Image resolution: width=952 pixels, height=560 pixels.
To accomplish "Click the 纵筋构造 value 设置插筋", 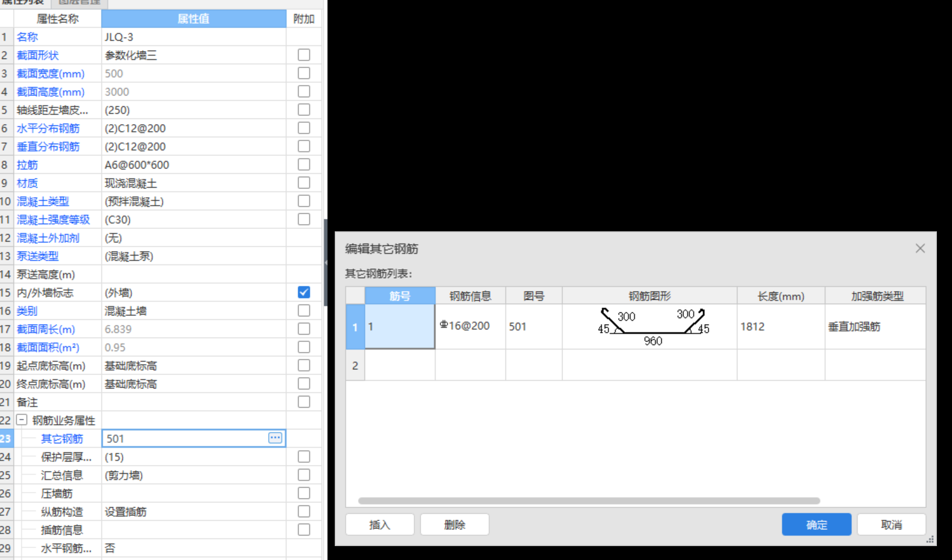I will tap(194, 511).
